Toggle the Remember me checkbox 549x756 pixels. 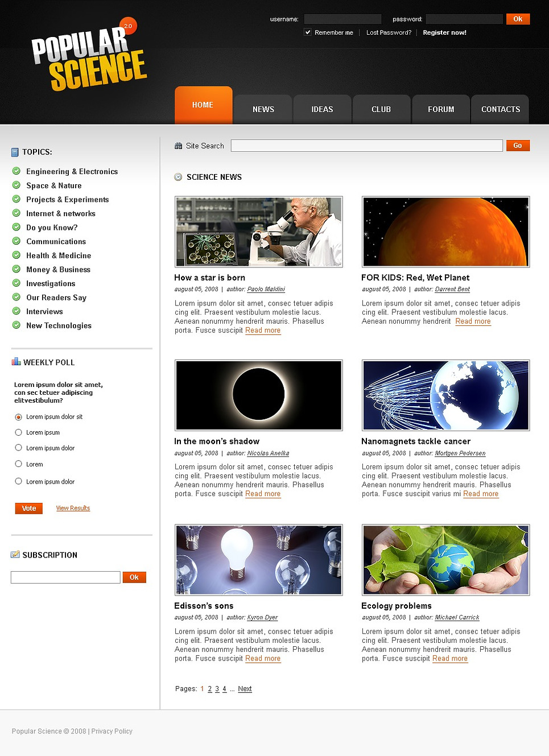tap(308, 32)
